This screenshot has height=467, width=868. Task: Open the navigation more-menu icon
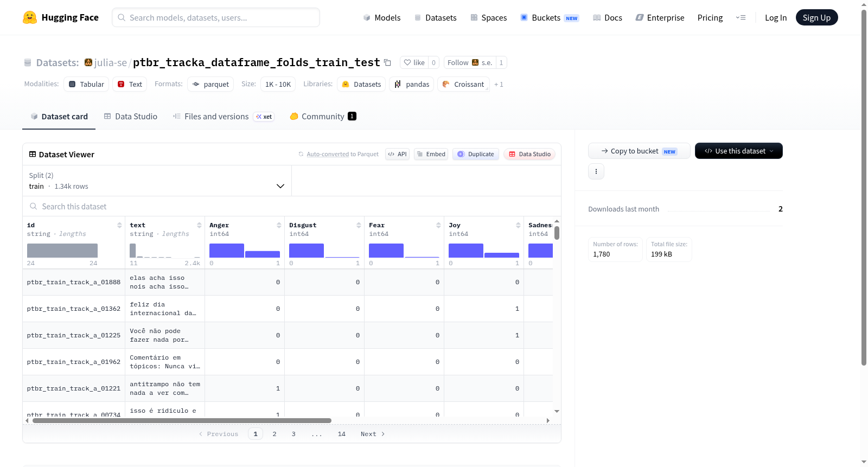click(x=741, y=17)
